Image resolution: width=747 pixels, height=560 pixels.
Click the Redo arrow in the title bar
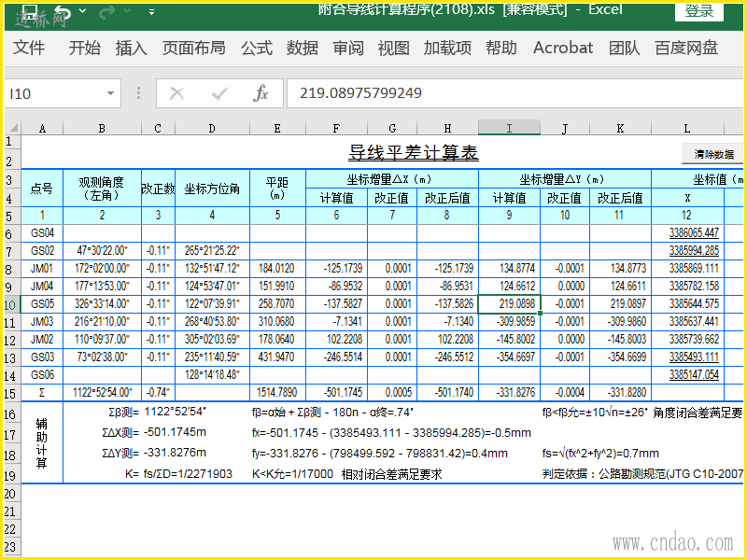(x=107, y=11)
